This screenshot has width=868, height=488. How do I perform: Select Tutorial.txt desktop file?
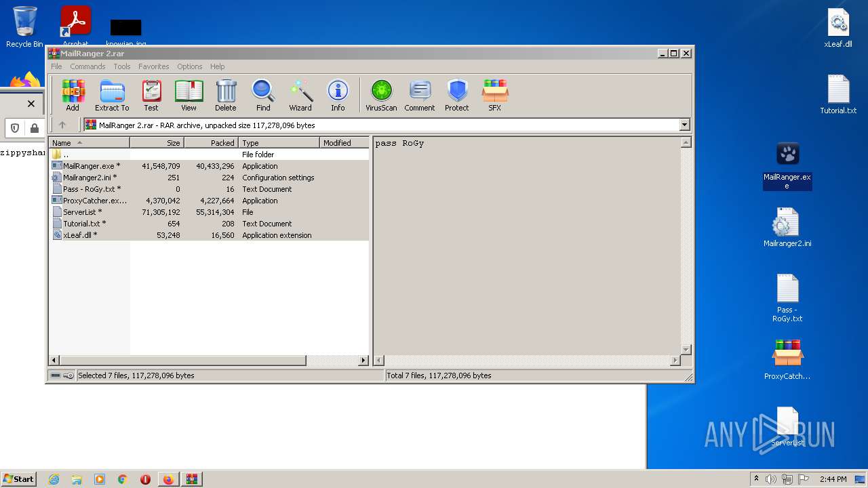[838, 95]
